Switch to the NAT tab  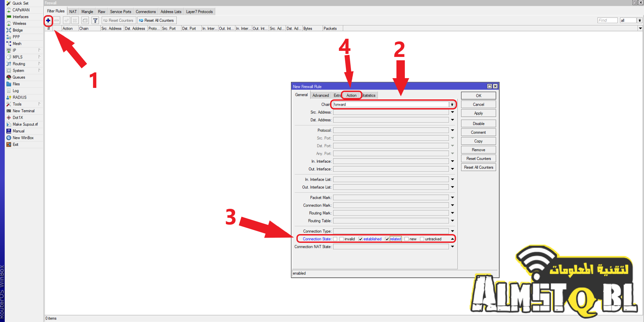point(73,11)
